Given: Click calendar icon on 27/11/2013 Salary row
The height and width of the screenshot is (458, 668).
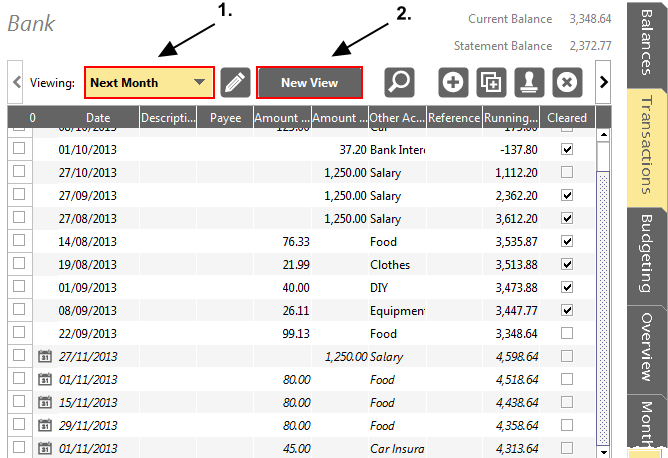Looking at the screenshot, I should pyautogui.click(x=45, y=356).
